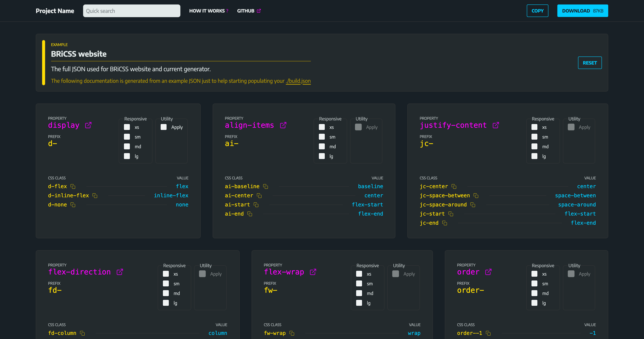Copy the jc-end class name
644x339 pixels.
[x=444, y=223]
